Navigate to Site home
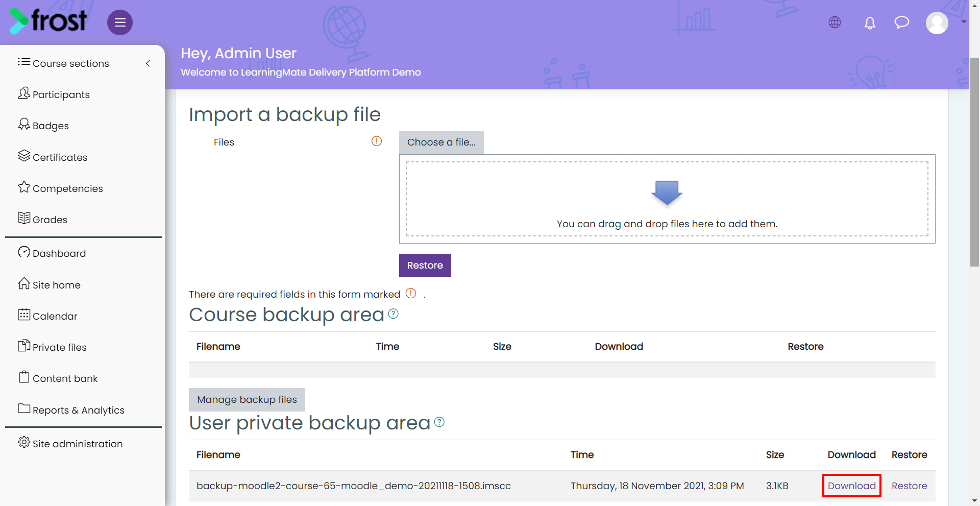Viewport: 980px width, 506px height. (57, 285)
